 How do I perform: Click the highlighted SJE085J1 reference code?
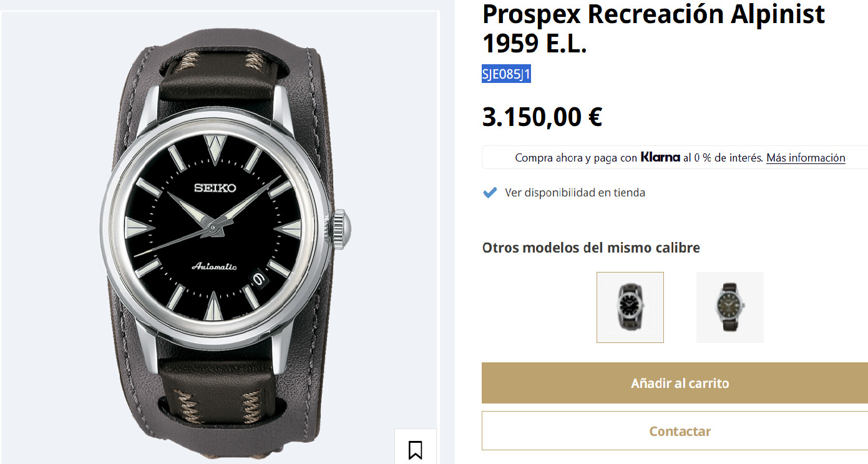pos(506,74)
